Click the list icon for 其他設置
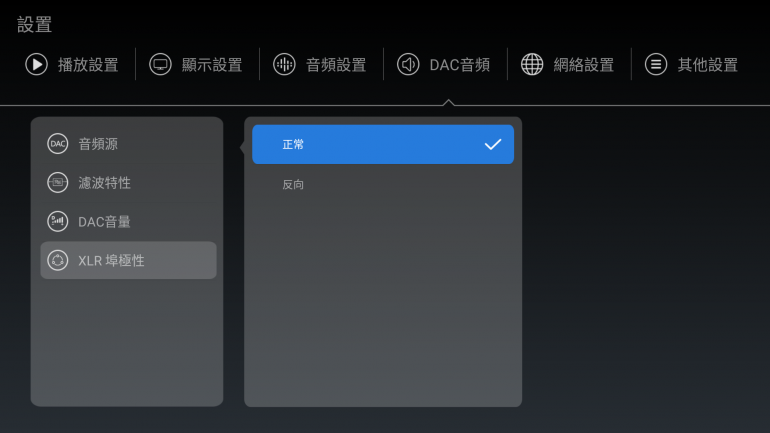The width and height of the screenshot is (770, 433). point(656,64)
